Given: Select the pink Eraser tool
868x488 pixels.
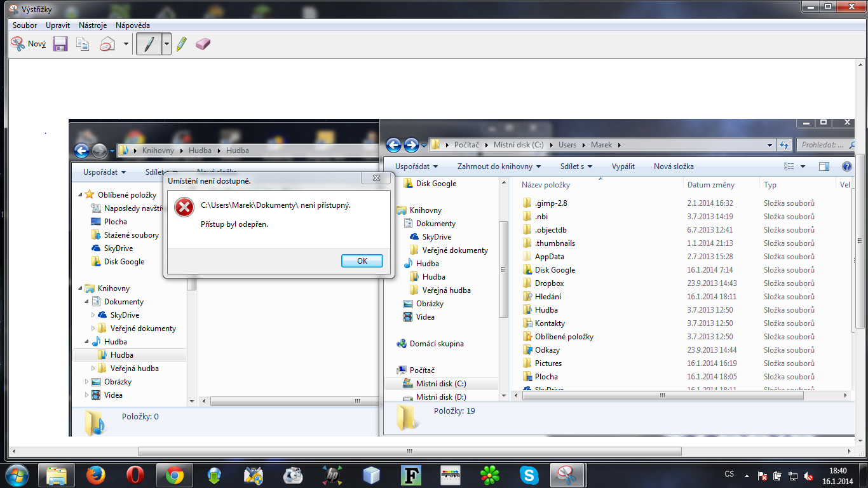Looking at the screenshot, I should pos(203,44).
